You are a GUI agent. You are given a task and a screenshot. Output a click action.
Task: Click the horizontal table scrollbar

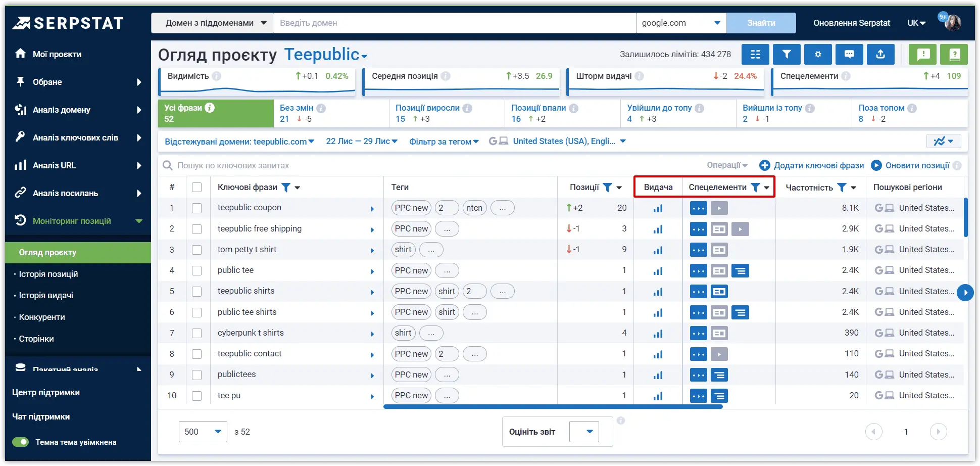(553, 406)
